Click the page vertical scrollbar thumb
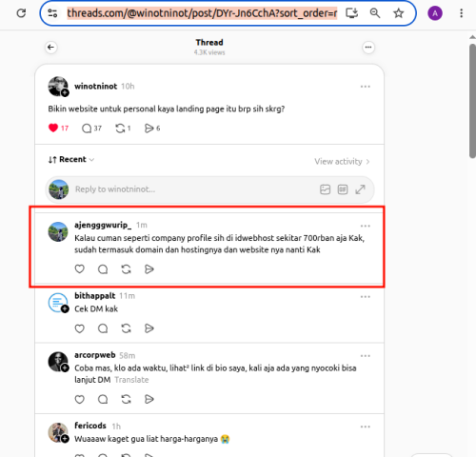Image resolution: width=476 pixels, height=457 pixels. pos(472,101)
